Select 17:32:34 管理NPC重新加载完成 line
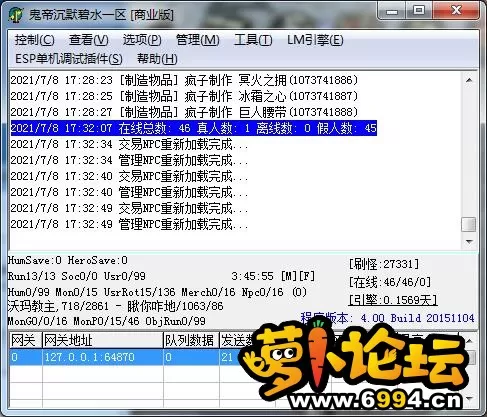Image resolution: width=487 pixels, height=417 pixels. point(129,160)
